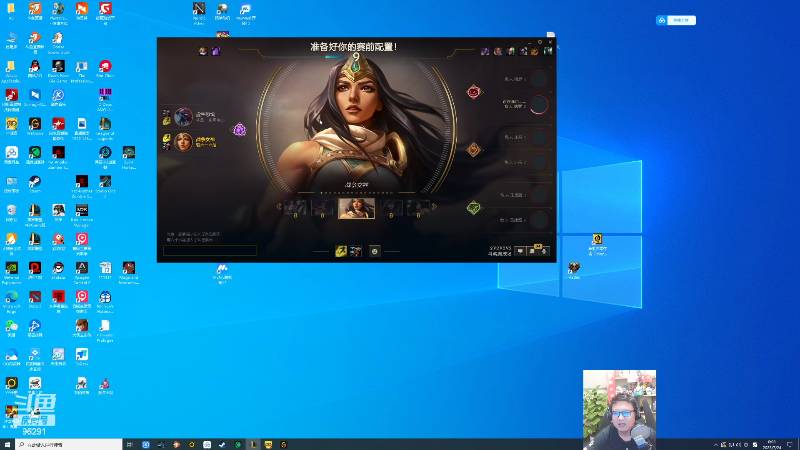
Task: Click the blue floating widget at top right
Action: 676,20
